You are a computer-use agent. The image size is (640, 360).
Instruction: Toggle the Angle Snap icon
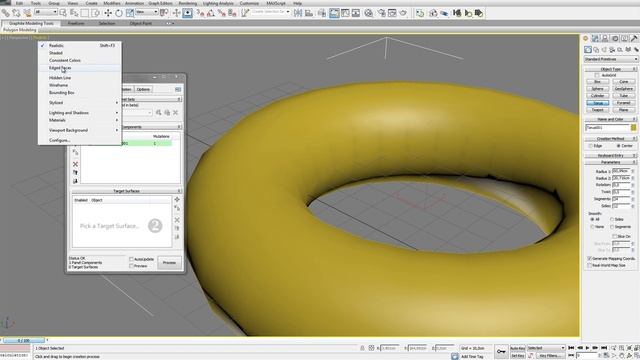pyautogui.click(x=211, y=13)
